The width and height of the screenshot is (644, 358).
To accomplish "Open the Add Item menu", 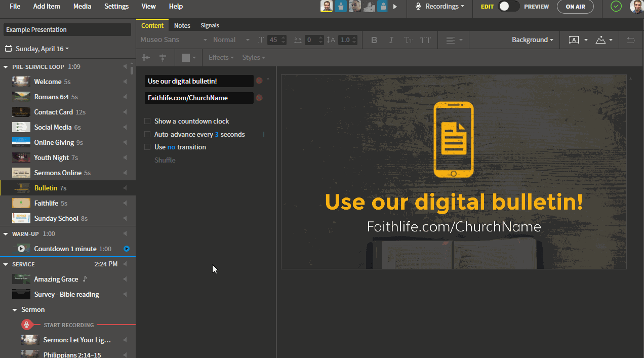I will click(47, 6).
